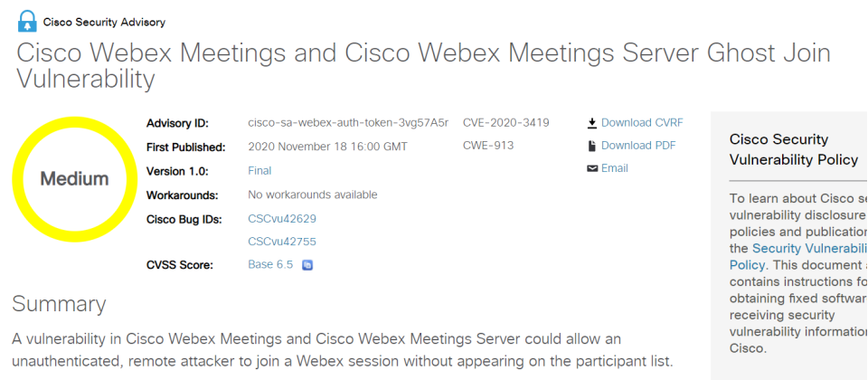The width and height of the screenshot is (868, 380).
Task: Open bug ID CSCvu42755
Action: 282,242
